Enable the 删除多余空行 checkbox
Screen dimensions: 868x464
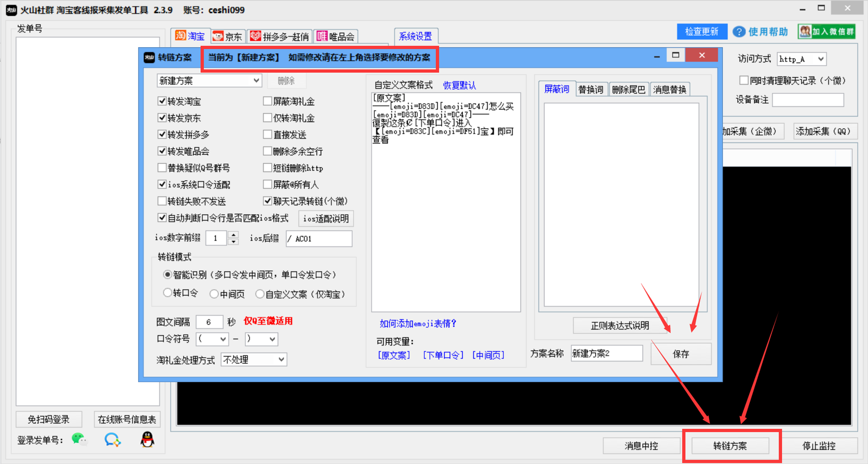(x=267, y=151)
